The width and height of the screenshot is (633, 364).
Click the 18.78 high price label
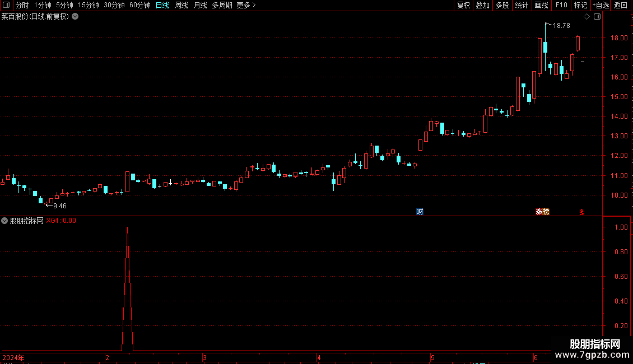click(561, 25)
